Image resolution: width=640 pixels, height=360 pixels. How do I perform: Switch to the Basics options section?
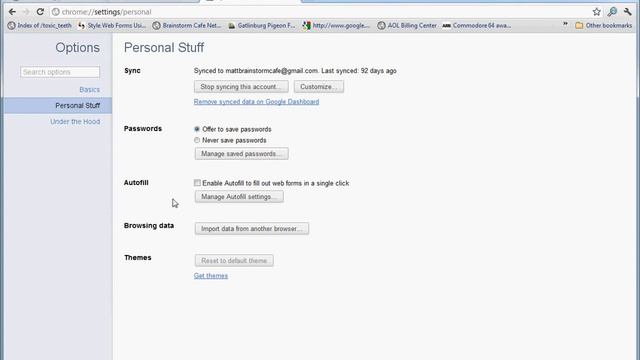pyautogui.click(x=89, y=89)
